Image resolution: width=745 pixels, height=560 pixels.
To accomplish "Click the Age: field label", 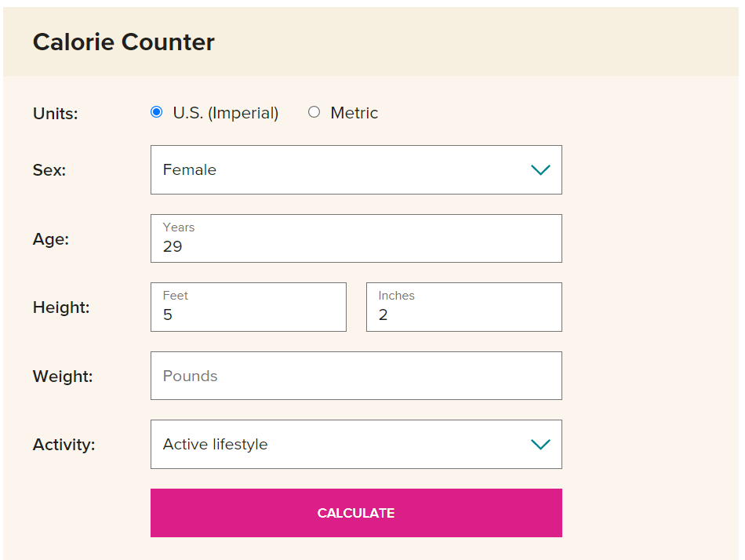I will point(51,239).
